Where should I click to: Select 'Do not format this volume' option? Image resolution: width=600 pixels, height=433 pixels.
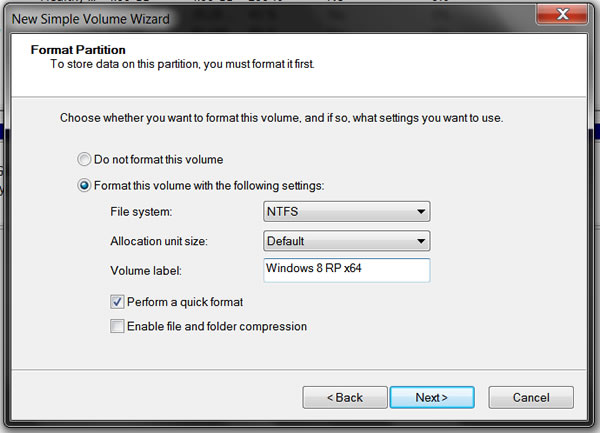[84, 159]
